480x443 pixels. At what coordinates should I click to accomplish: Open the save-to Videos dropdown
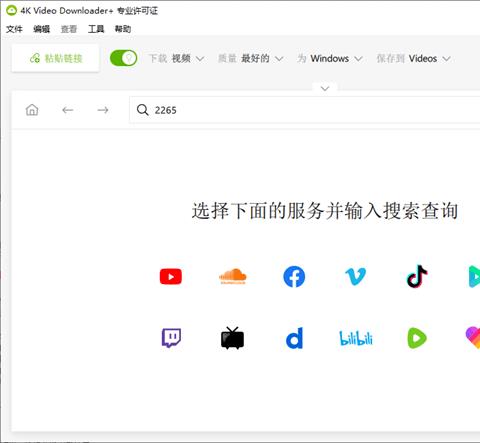tap(413, 59)
